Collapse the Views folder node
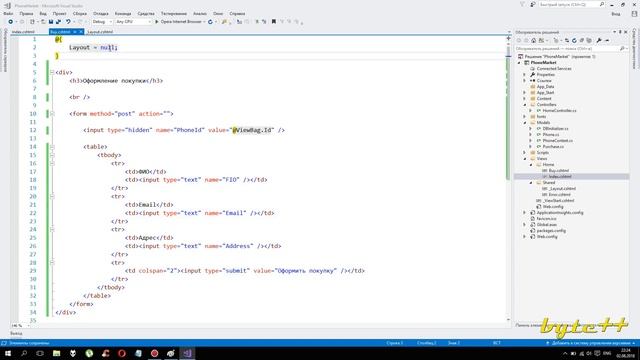 [x=525, y=159]
